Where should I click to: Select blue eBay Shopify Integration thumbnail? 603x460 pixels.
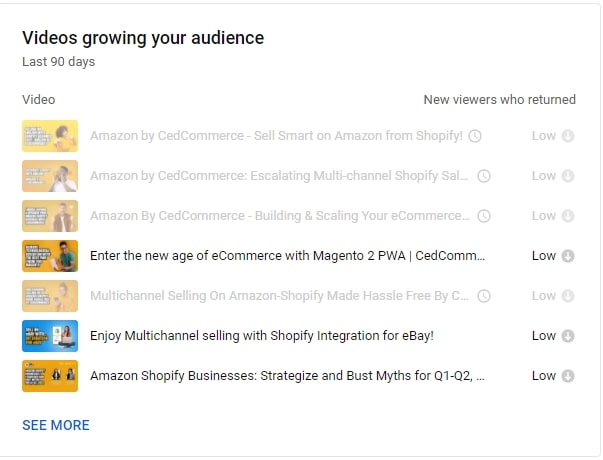click(x=50, y=336)
